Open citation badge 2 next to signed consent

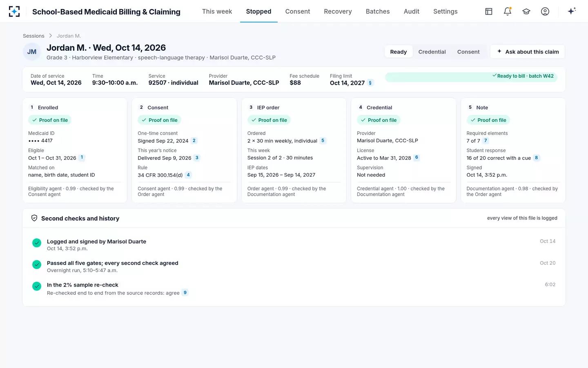tap(194, 141)
